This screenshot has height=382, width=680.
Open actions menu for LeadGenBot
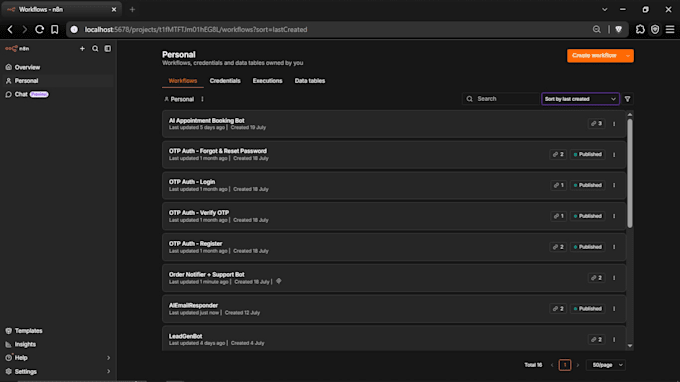point(614,340)
